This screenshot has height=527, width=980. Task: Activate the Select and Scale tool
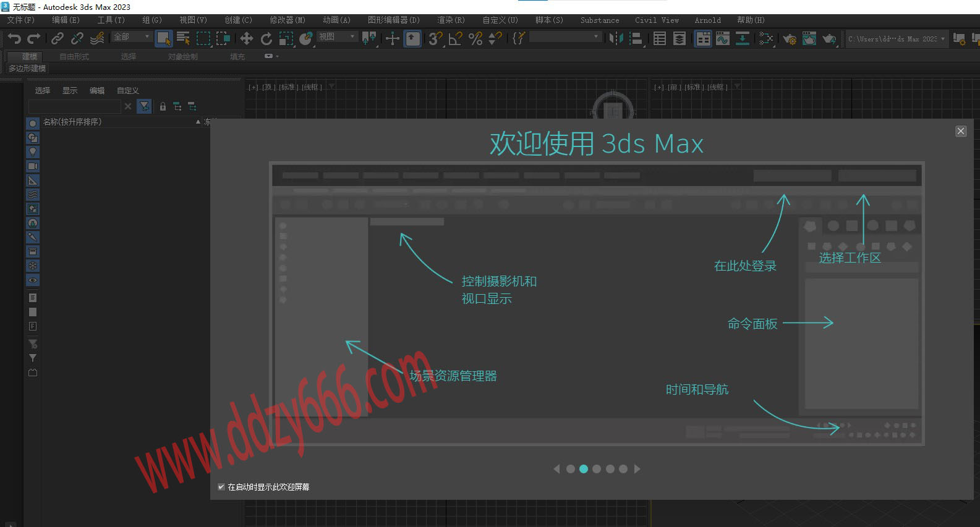click(286, 39)
